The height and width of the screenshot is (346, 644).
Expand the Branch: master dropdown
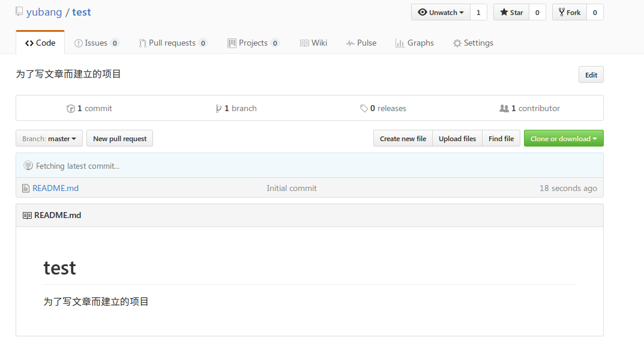(49, 139)
